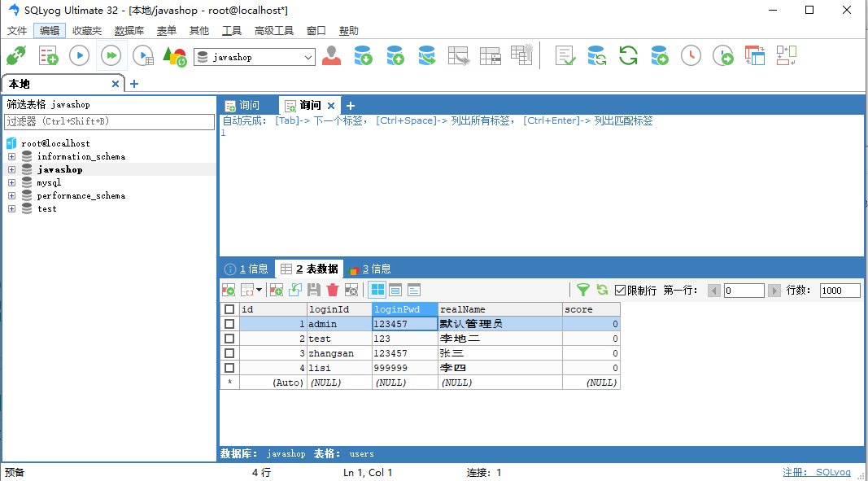This screenshot has height=481, width=868.
Task: Click the database with green arrow icon
Action: tap(659, 56)
